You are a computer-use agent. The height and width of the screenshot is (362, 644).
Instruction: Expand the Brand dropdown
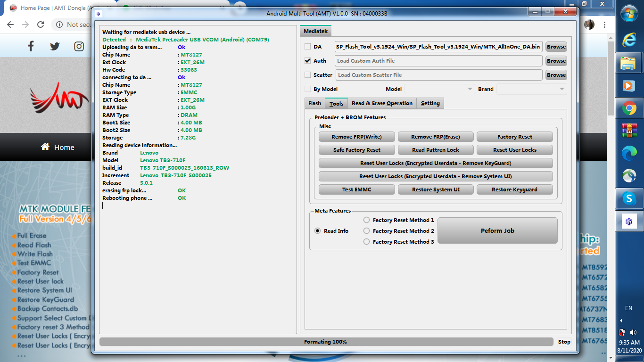tap(531, 89)
